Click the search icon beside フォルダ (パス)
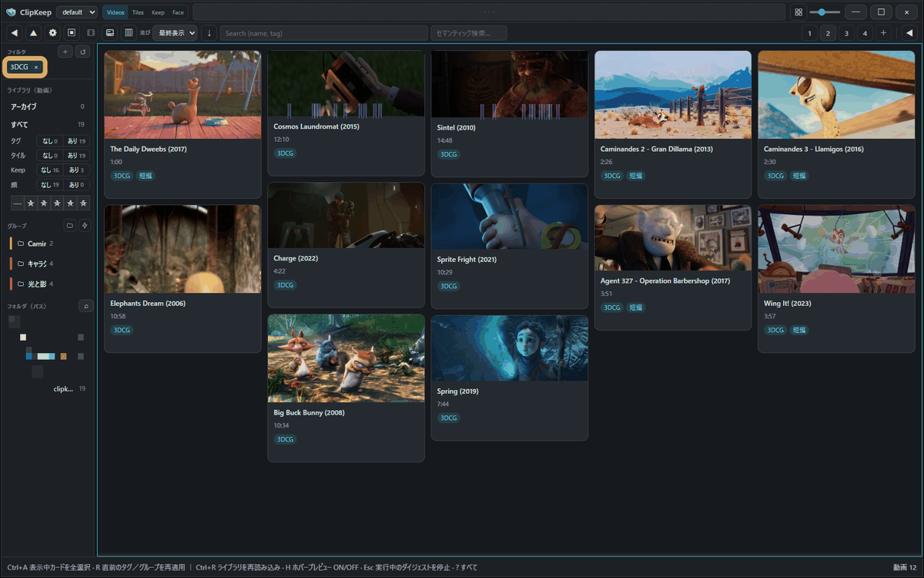This screenshot has width=924, height=578. 85,306
